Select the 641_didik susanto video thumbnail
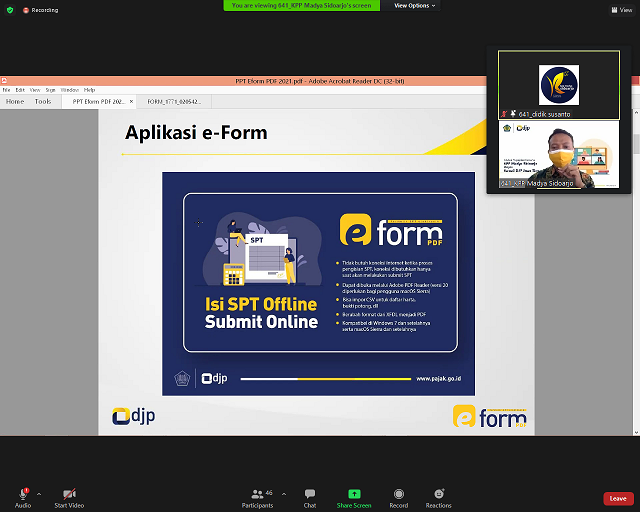 click(x=559, y=82)
